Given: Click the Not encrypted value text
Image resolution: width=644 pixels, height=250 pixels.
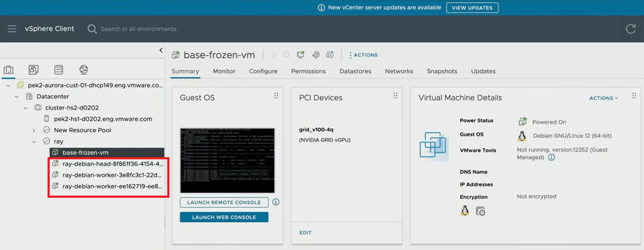Looking at the screenshot, I should (536, 196).
